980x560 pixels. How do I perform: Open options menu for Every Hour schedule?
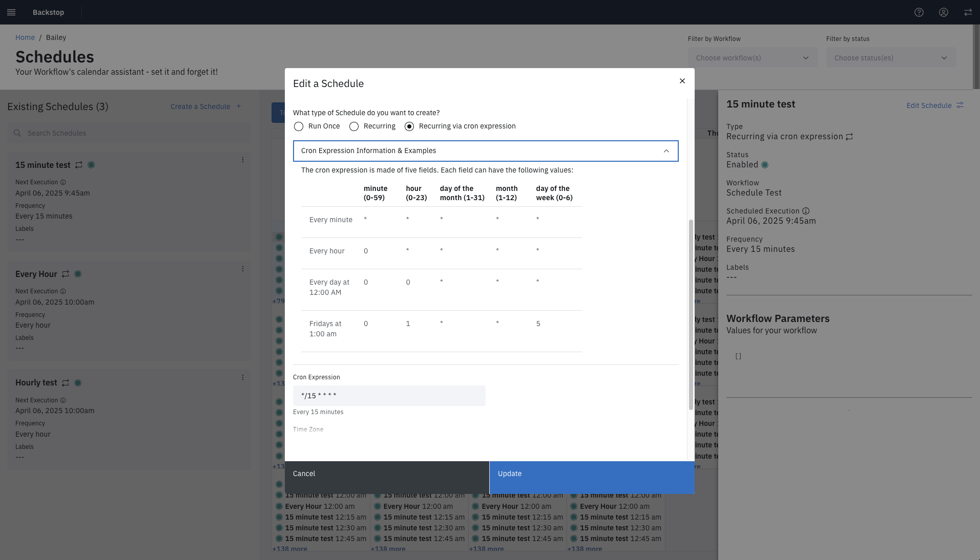coord(243,269)
